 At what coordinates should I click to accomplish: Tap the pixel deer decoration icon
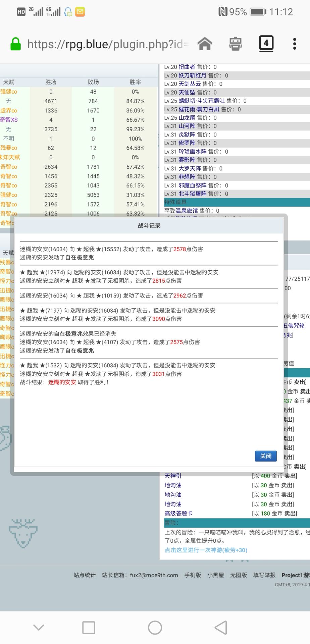tap(23, 533)
